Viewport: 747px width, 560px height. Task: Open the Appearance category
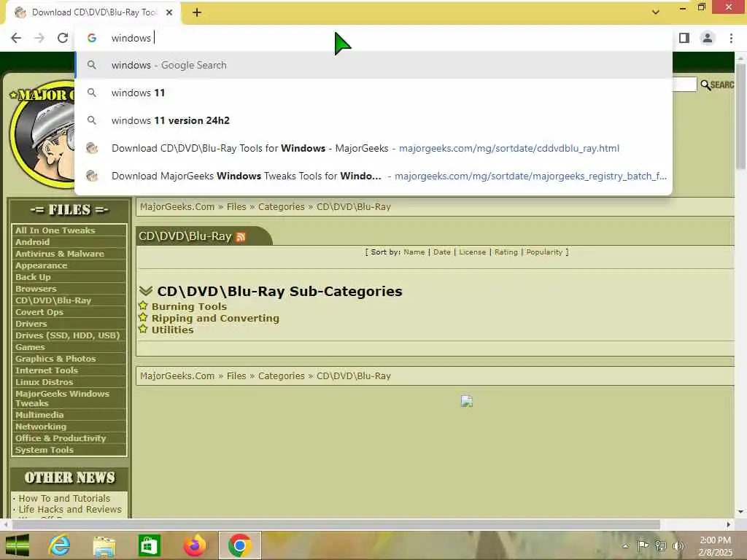click(41, 265)
